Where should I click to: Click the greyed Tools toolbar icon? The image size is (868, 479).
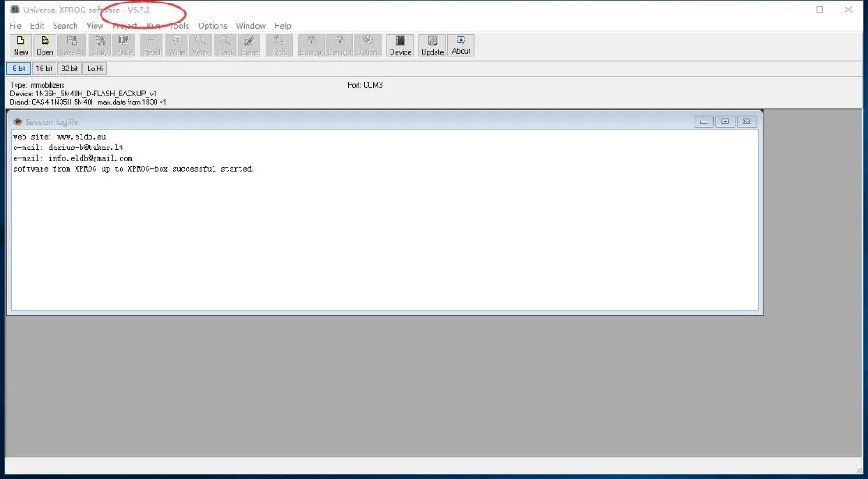279,45
